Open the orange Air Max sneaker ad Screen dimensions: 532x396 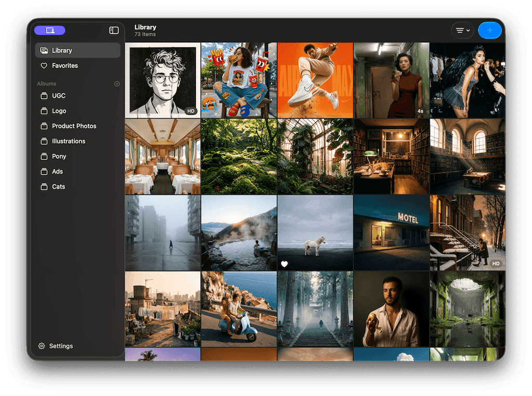pyautogui.click(x=315, y=80)
